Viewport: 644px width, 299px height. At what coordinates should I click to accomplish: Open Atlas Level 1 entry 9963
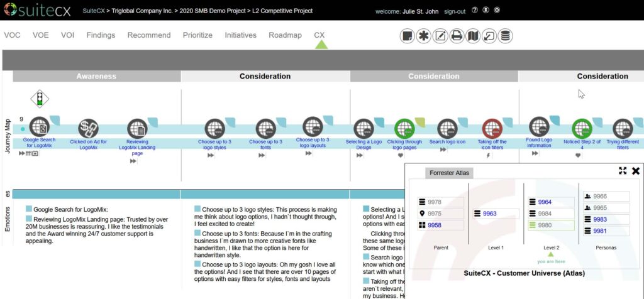click(x=496, y=214)
